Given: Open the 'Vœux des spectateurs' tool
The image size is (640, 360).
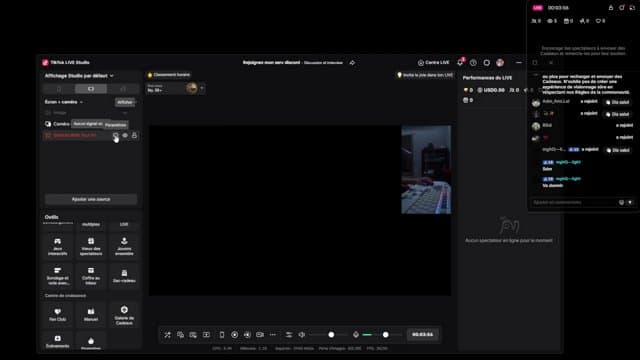Looking at the screenshot, I should pos(91,247).
